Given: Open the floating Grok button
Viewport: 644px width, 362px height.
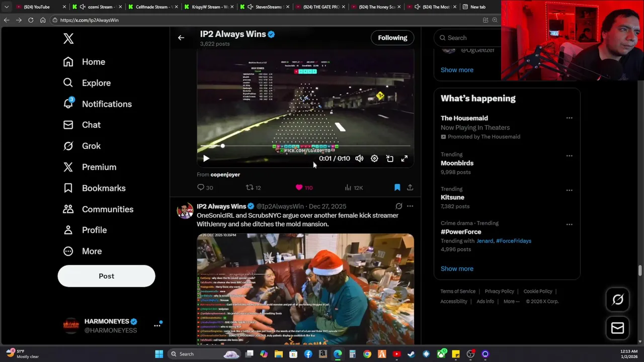Looking at the screenshot, I should pyautogui.click(x=618, y=300).
